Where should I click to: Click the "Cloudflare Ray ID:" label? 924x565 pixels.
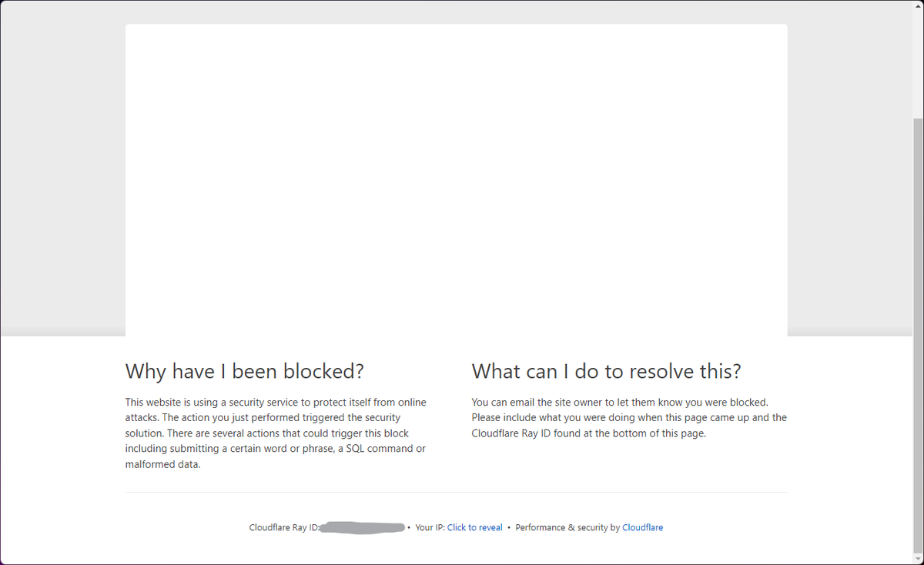(x=285, y=527)
